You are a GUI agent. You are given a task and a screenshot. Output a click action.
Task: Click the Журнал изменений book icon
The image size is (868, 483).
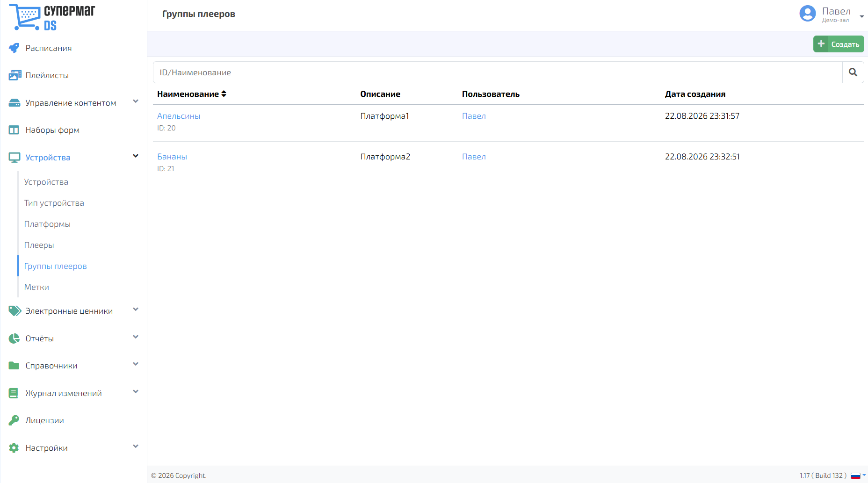(x=14, y=393)
